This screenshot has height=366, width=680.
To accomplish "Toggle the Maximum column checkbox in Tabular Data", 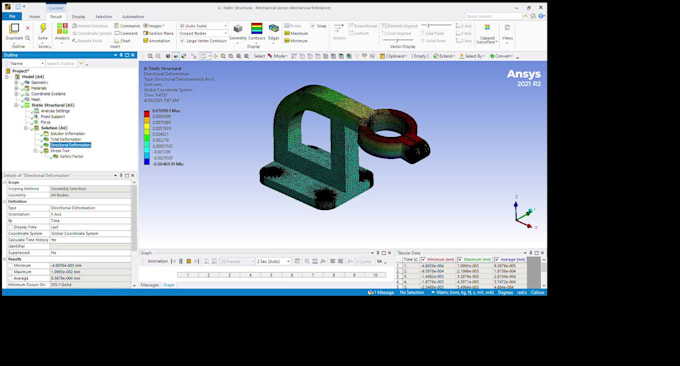I will click(460, 260).
